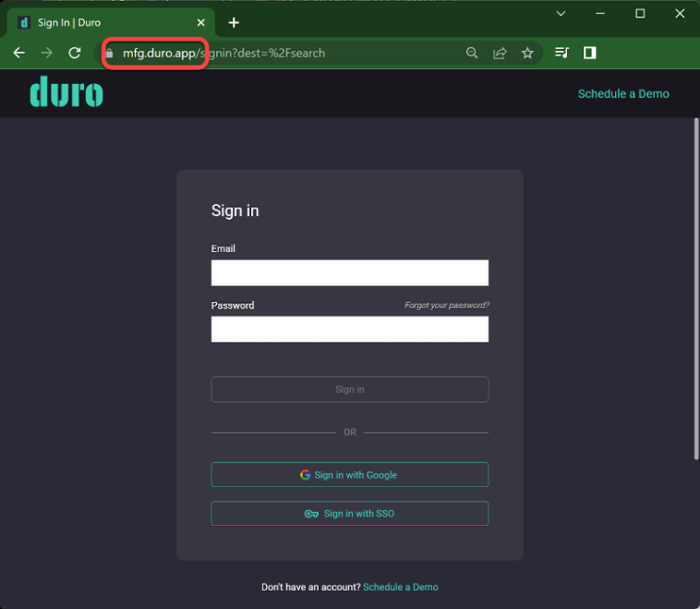The height and width of the screenshot is (609, 700).
Task: Choose Sign in with SSO
Action: point(350,514)
